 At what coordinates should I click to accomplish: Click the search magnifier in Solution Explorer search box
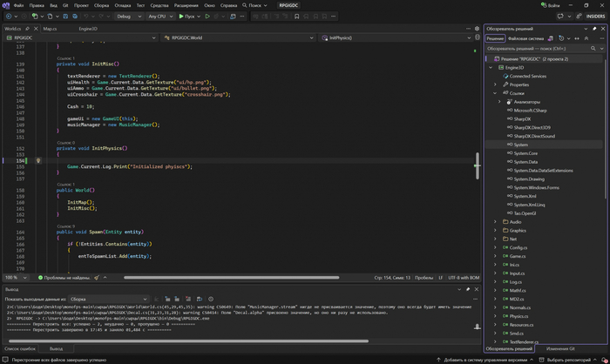[x=593, y=49]
